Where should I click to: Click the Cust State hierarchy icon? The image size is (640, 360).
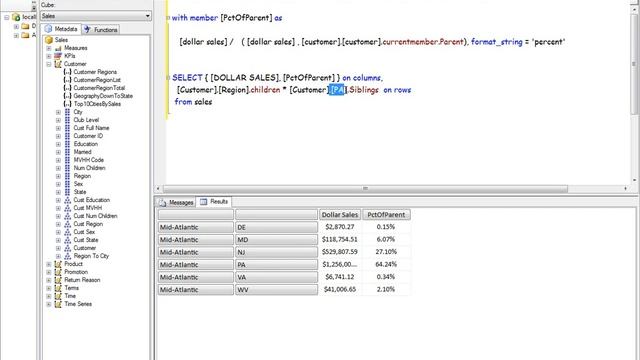click(x=67, y=240)
